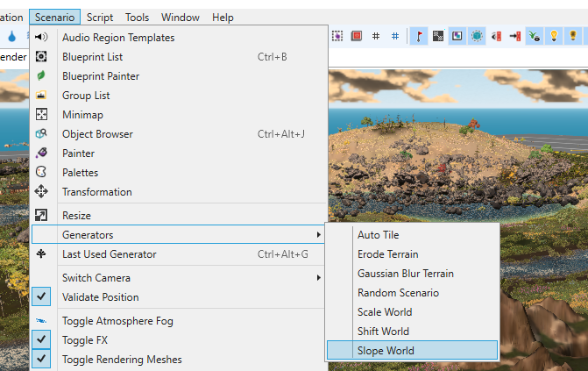
Task: Click the Minimap icon in the menu
Action: pos(41,114)
